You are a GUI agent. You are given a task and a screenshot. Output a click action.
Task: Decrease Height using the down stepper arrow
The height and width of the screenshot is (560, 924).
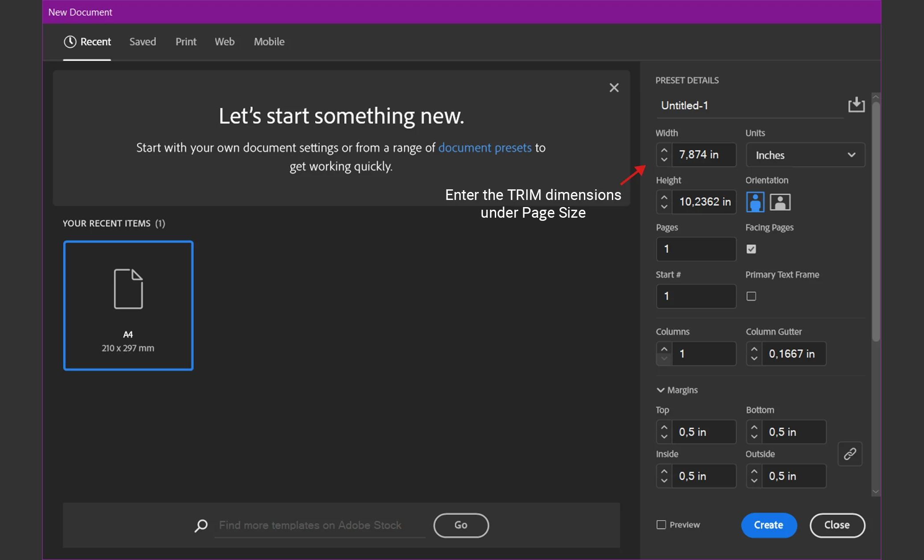click(x=664, y=207)
